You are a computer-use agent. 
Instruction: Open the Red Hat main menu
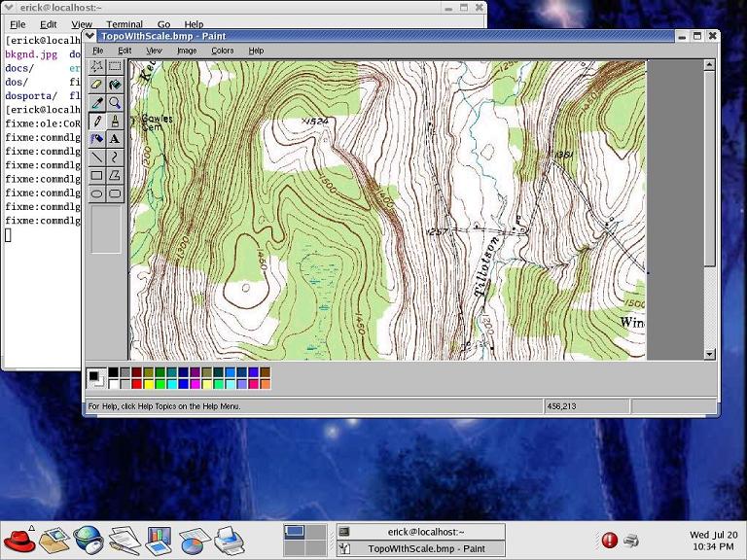(19, 539)
